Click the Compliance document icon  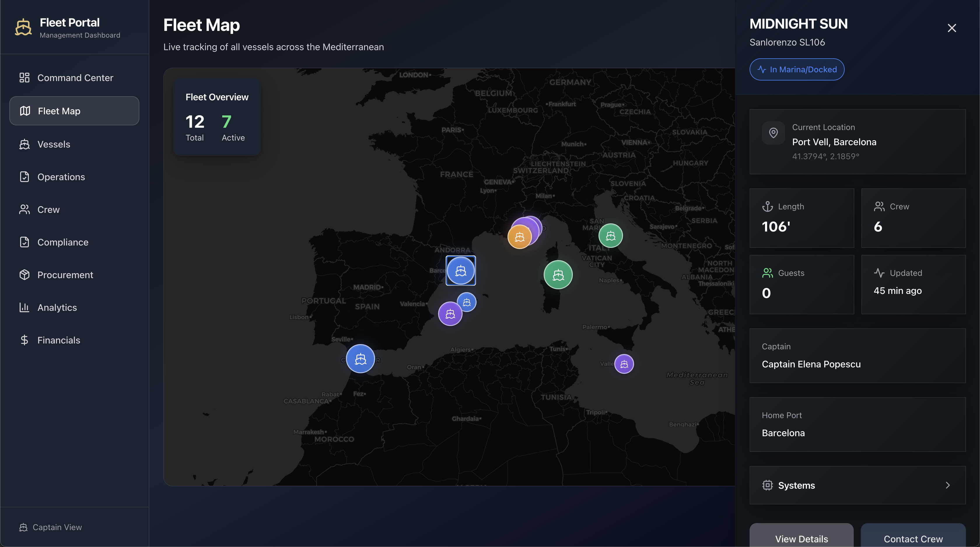[x=24, y=242]
